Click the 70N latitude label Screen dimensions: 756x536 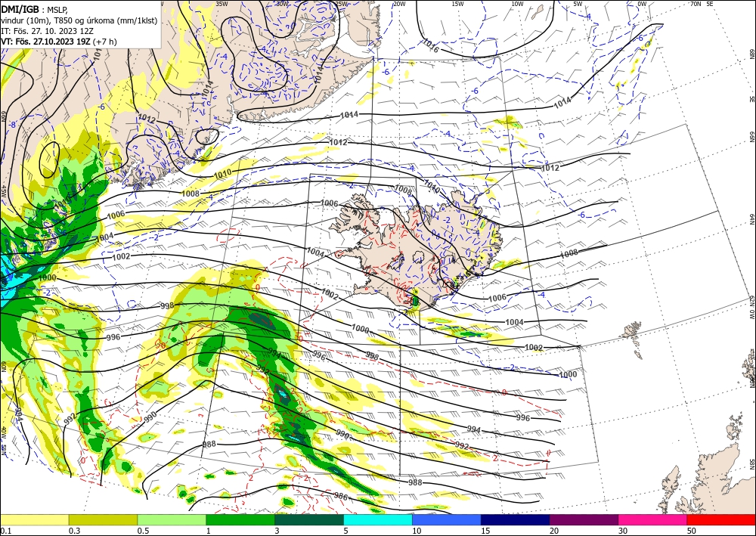tap(696, 4)
